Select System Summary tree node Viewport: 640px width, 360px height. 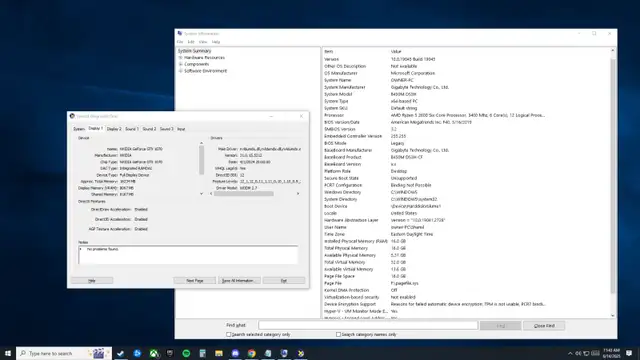click(194, 51)
